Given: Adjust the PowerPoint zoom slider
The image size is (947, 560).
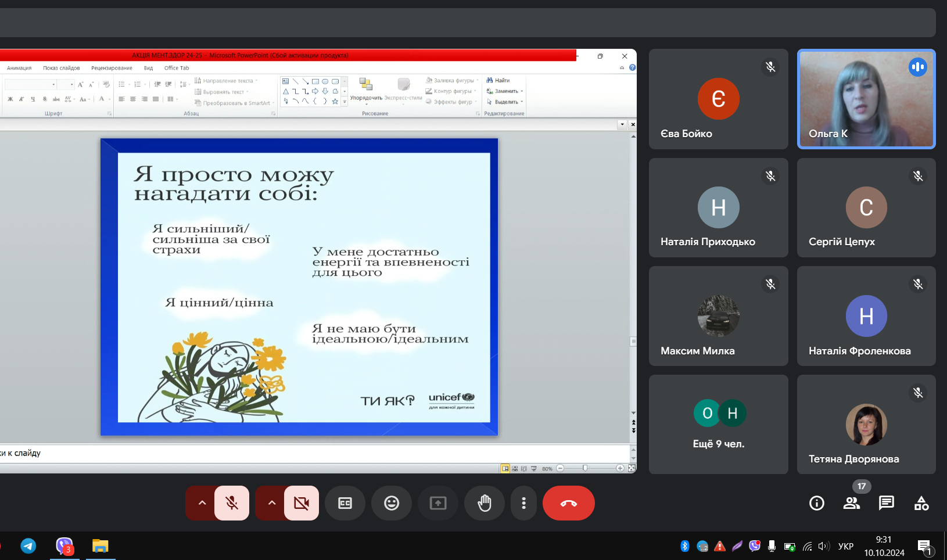Looking at the screenshot, I should coord(585,468).
